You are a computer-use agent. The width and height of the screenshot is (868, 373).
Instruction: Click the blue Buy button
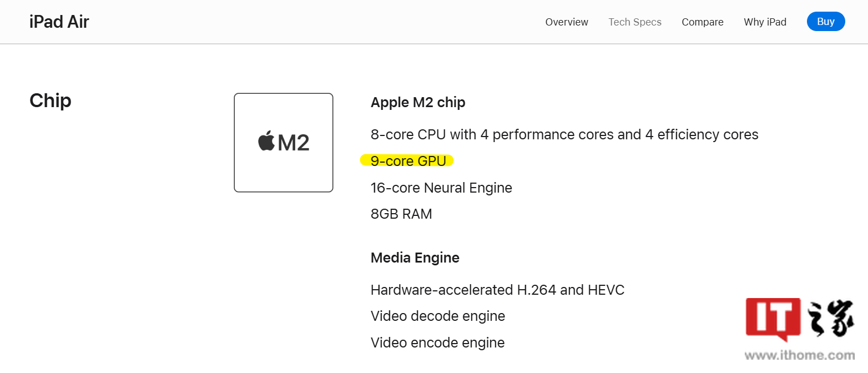tap(826, 21)
